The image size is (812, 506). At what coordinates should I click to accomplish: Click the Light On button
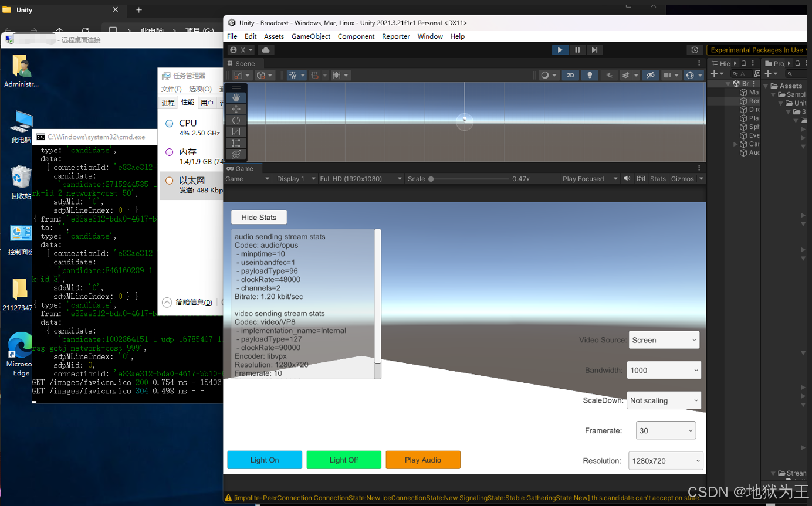click(x=265, y=460)
